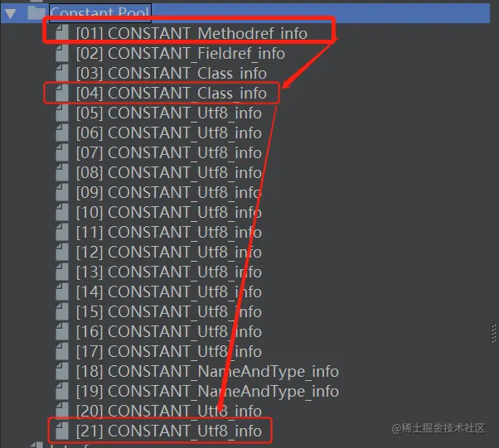Select the Constant Pool tree node
This screenshot has height=448, width=499.
[x=100, y=12]
